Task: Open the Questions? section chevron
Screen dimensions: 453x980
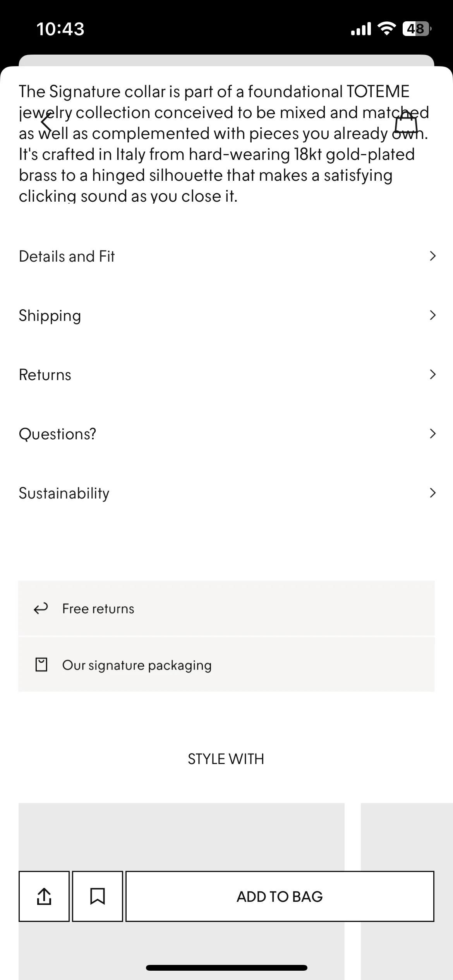Action: pos(432,433)
